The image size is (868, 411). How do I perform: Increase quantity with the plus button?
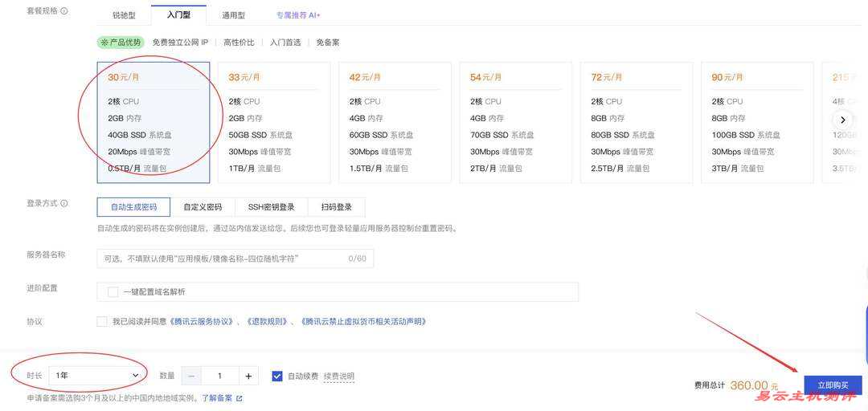pyautogui.click(x=248, y=376)
